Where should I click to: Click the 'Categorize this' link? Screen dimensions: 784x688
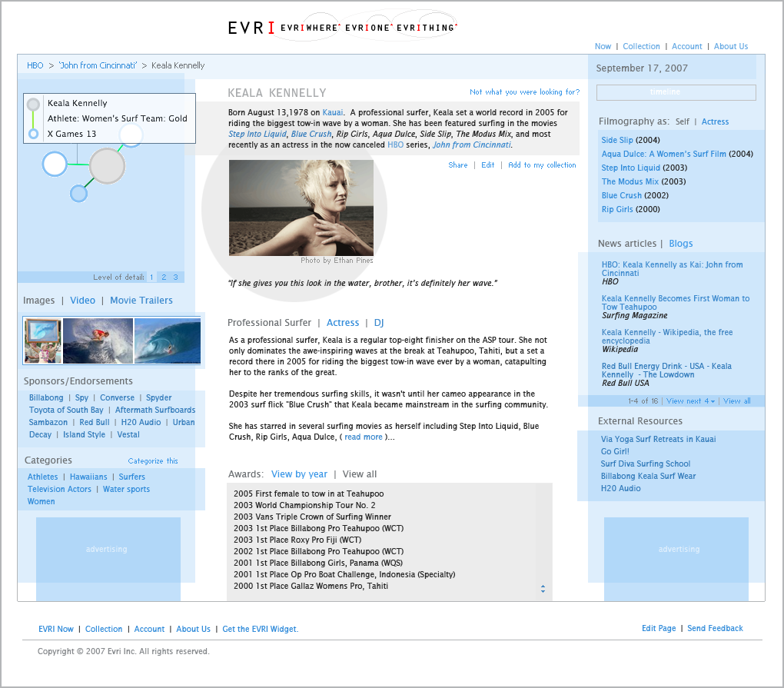click(x=153, y=461)
